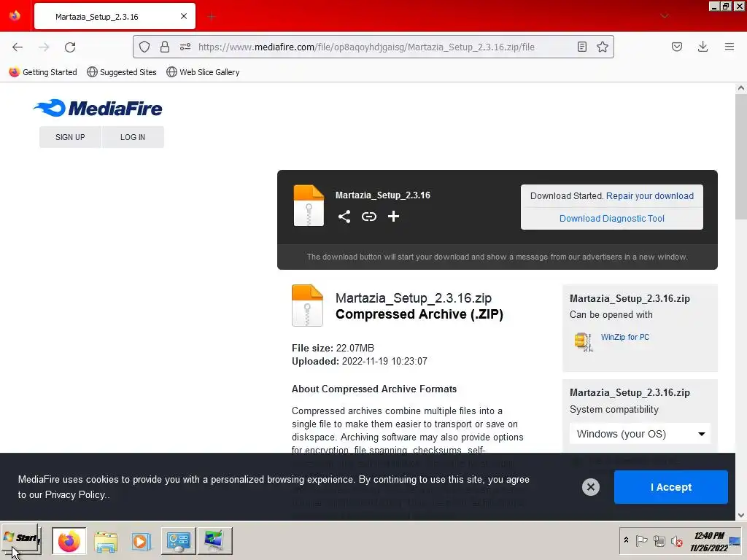747x560 pixels.
Task: Click the LOG IN button
Action: (133, 137)
